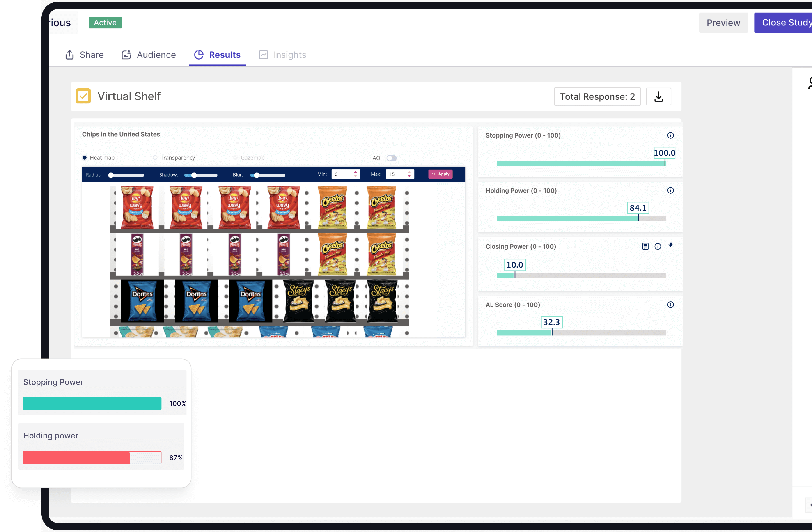This screenshot has height=532, width=812.
Task: Click 'Chips in the United States' title
Action: point(121,134)
